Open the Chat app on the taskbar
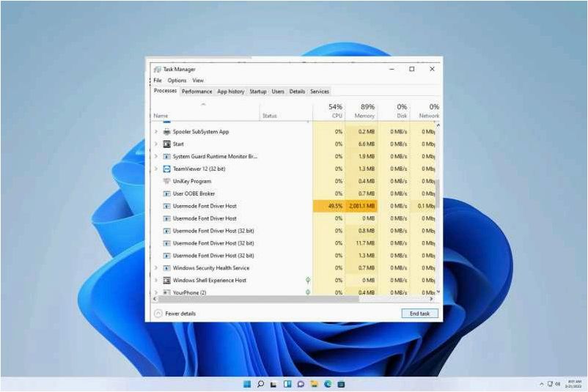588x392 pixels. pyautogui.click(x=301, y=384)
